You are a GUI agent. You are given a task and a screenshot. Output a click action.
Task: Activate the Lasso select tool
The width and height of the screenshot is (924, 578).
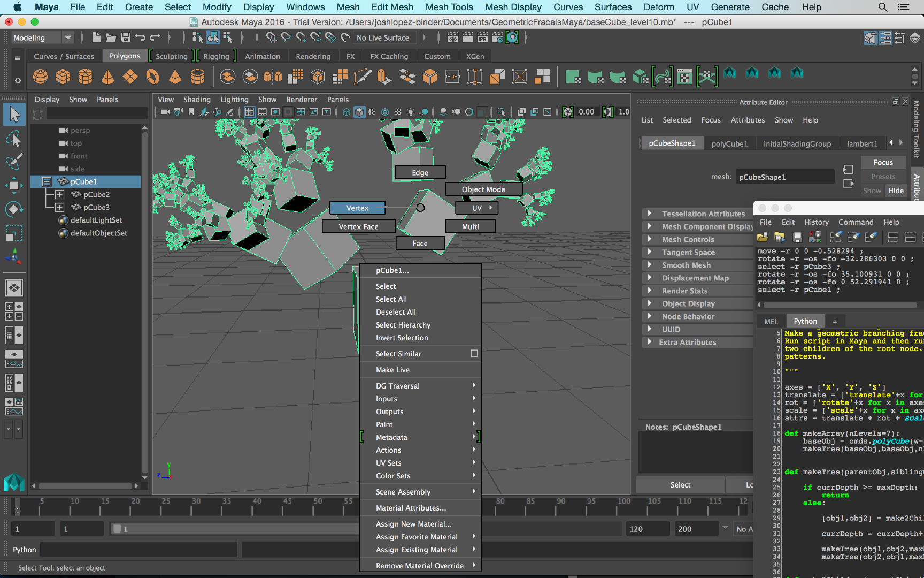click(x=14, y=139)
